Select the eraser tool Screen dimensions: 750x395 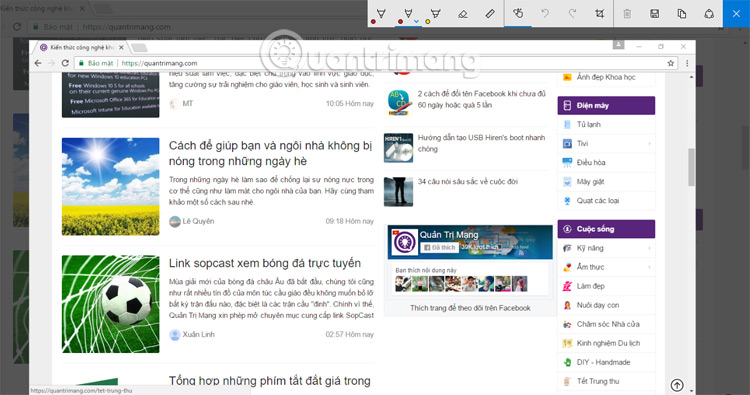pos(463,13)
